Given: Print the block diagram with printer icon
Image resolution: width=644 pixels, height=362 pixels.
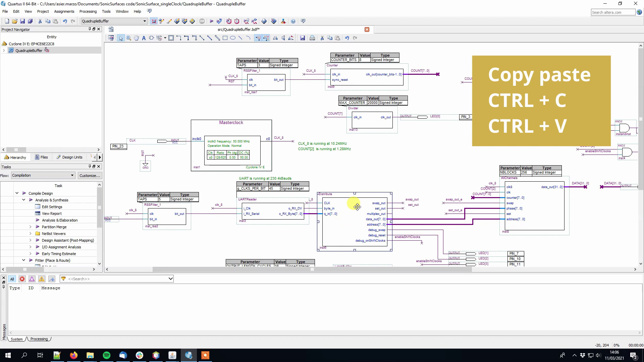Looking at the screenshot, I should tap(312, 38).
